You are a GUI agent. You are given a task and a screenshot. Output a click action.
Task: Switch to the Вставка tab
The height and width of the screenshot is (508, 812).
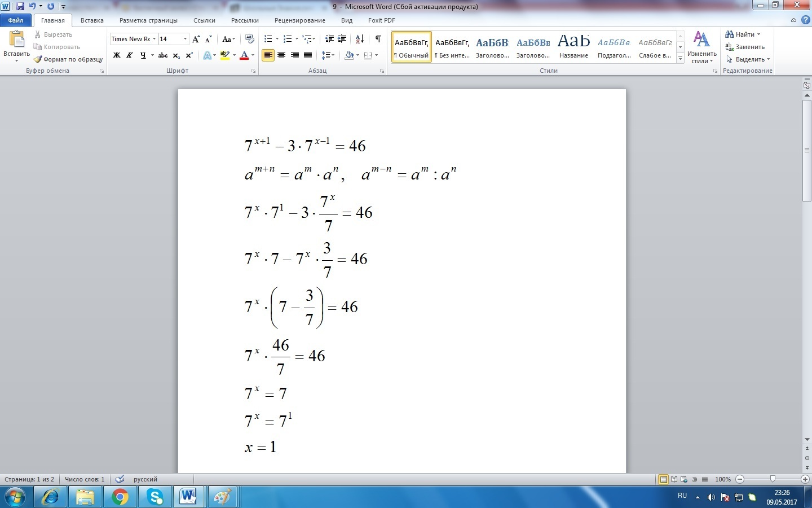[92, 20]
